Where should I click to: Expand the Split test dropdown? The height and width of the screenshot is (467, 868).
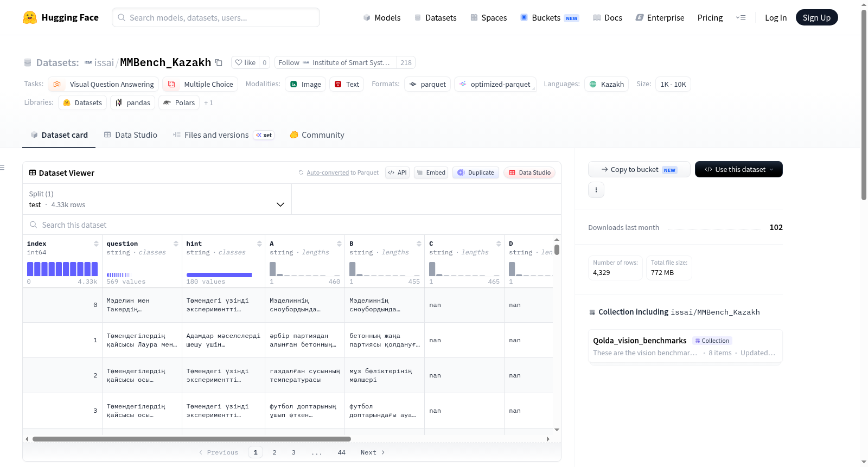click(x=157, y=199)
